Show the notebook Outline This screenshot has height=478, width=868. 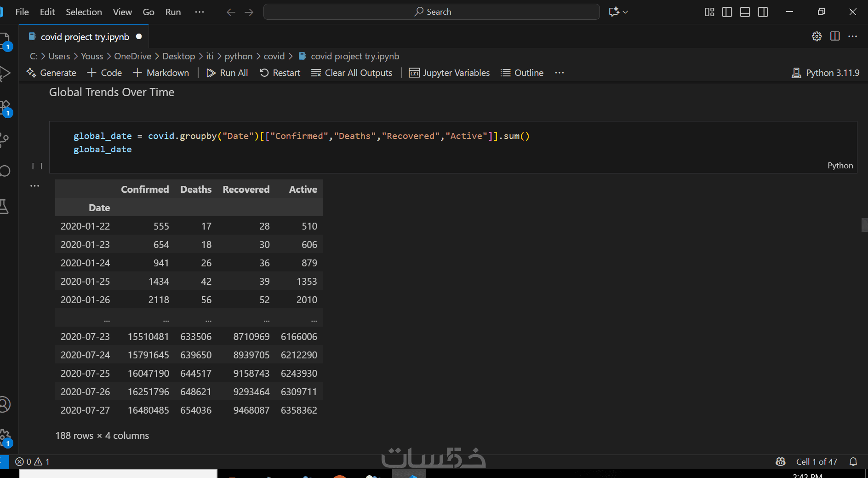pyautogui.click(x=522, y=73)
